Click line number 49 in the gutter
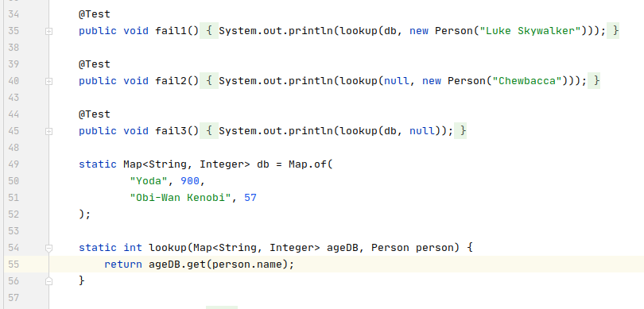 click(x=14, y=164)
